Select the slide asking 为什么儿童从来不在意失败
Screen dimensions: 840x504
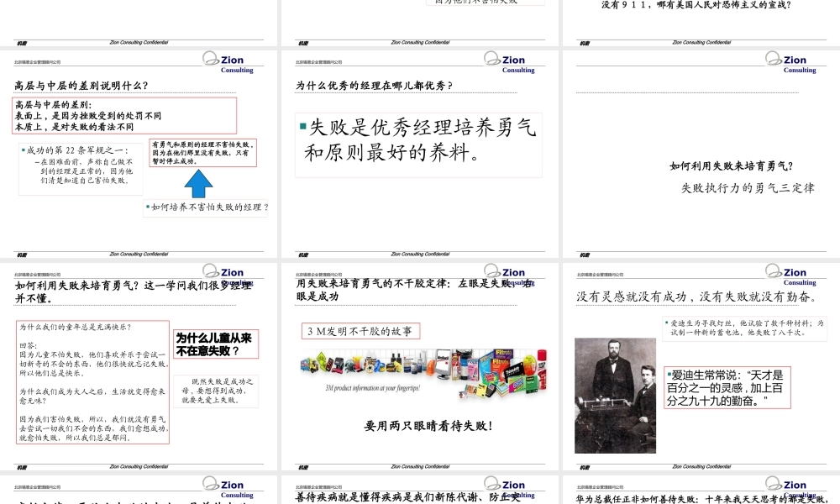(139, 366)
